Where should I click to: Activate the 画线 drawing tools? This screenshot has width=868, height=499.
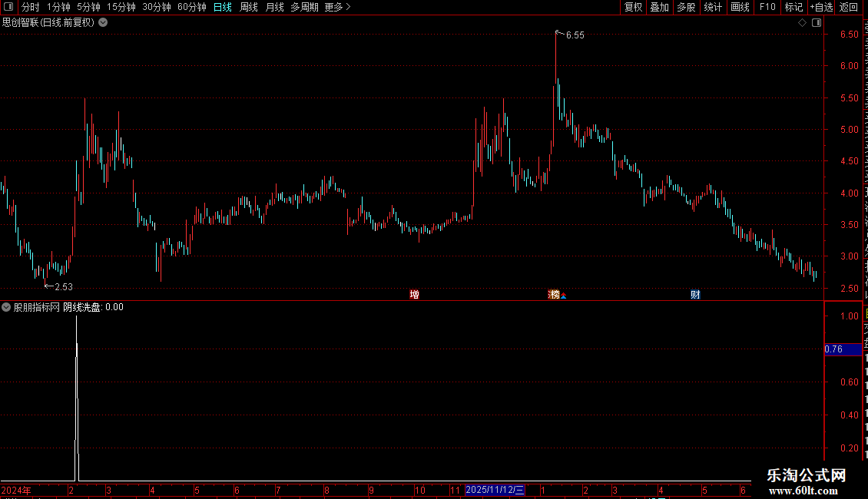point(740,7)
